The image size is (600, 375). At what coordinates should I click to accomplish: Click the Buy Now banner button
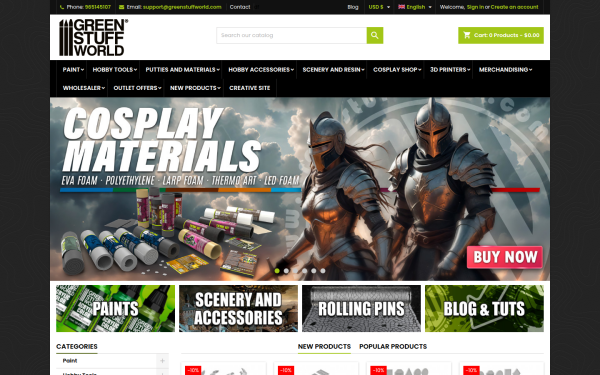click(505, 257)
